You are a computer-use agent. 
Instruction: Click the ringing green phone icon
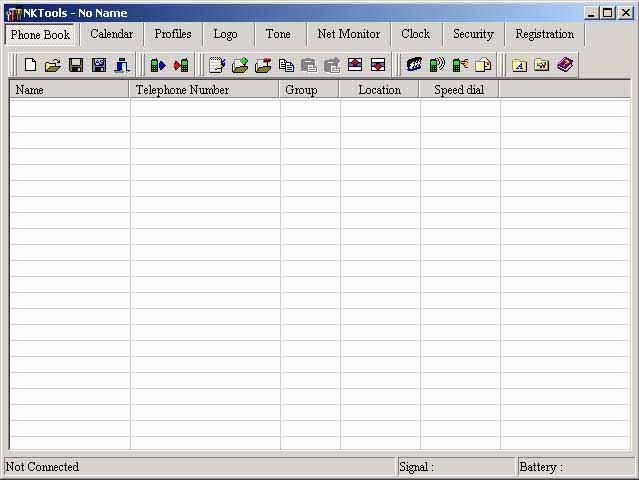[437, 65]
